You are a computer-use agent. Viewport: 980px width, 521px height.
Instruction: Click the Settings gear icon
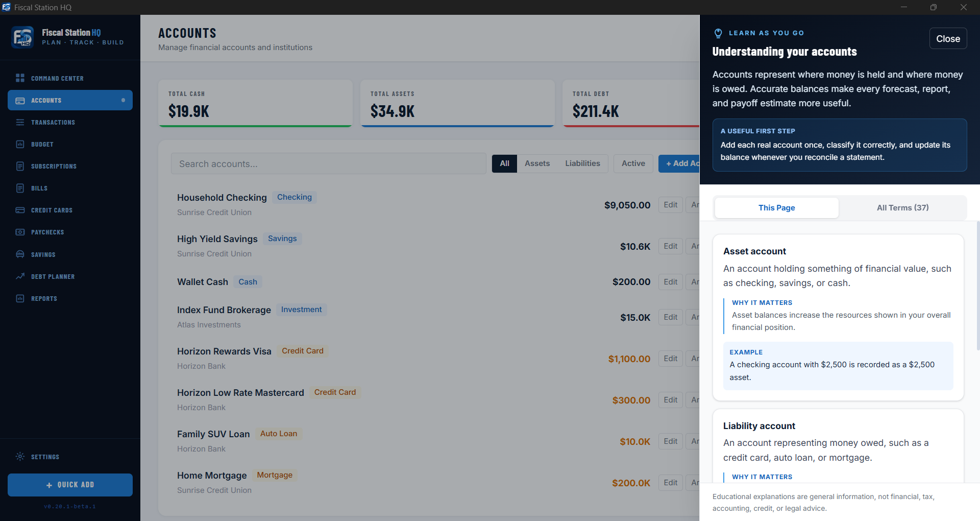tap(20, 456)
